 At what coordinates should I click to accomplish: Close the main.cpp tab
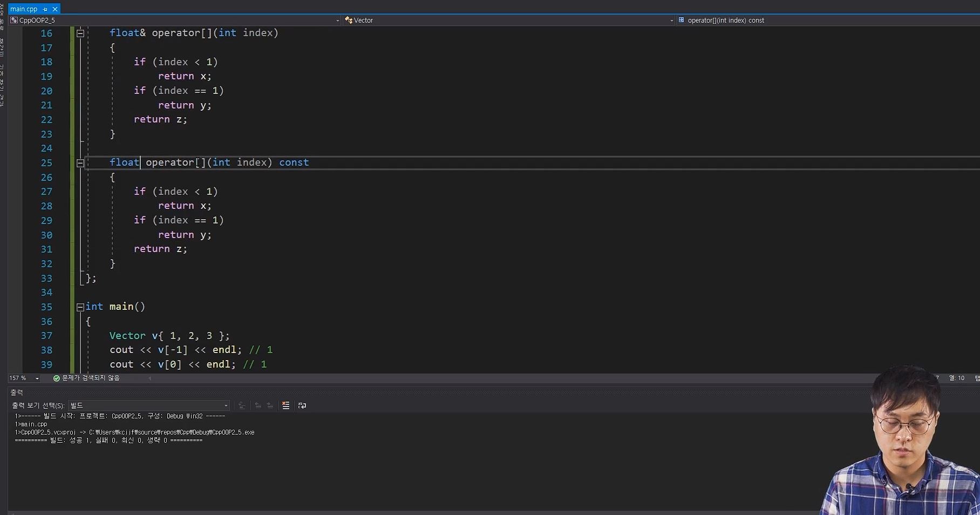[x=55, y=9]
